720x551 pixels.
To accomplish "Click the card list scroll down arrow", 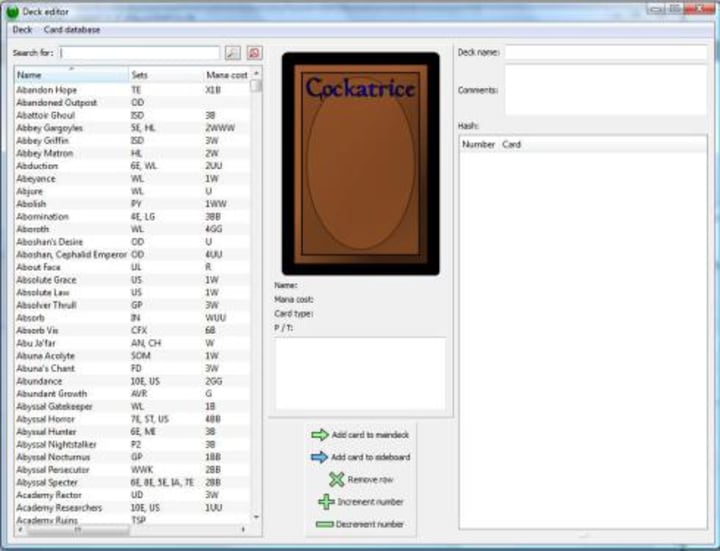I will (x=256, y=517).
